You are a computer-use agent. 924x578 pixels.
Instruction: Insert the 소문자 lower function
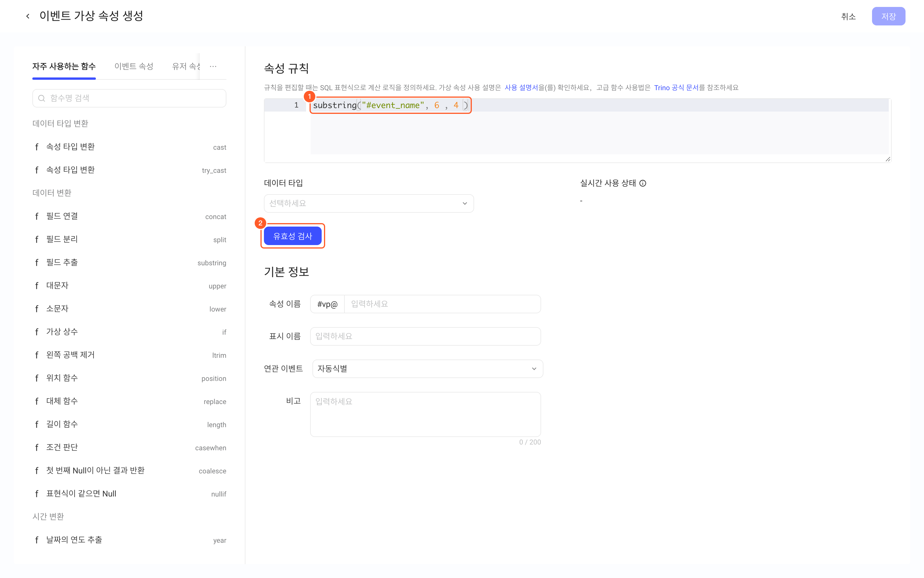pos(129,309)
